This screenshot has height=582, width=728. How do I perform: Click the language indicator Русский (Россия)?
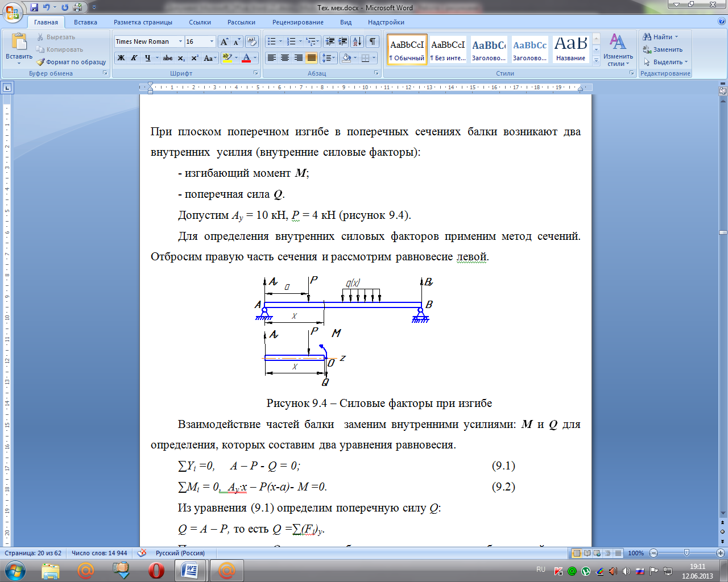180,553
